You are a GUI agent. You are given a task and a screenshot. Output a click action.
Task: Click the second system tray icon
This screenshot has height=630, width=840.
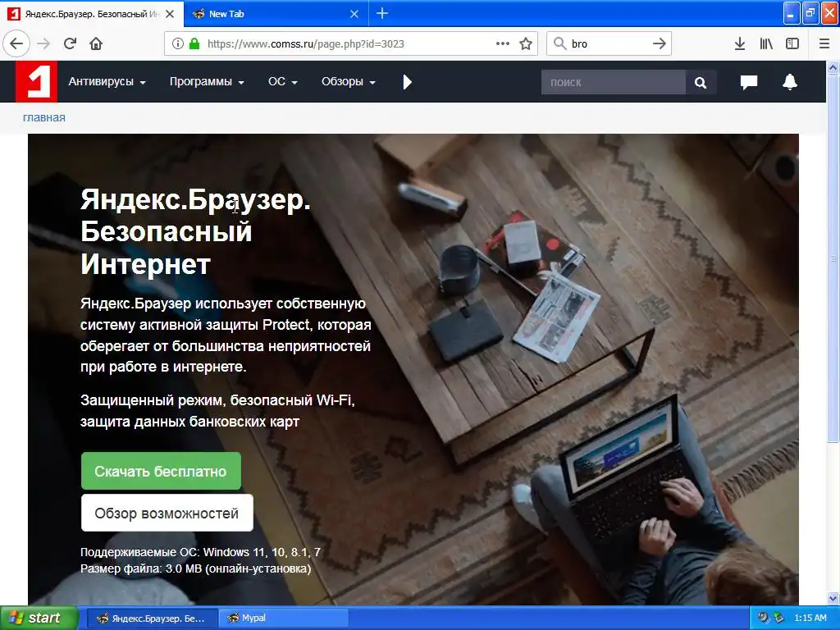pos(779,619)
